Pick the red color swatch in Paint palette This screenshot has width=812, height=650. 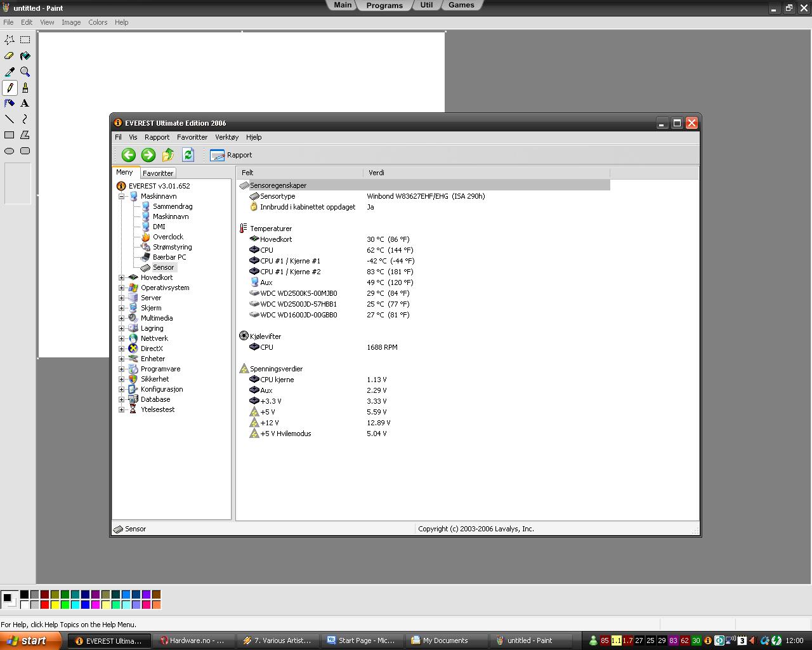click(x=44, y=604)
